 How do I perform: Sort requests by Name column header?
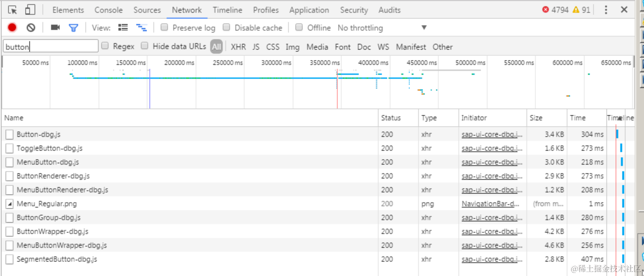(x=190, y=118)
